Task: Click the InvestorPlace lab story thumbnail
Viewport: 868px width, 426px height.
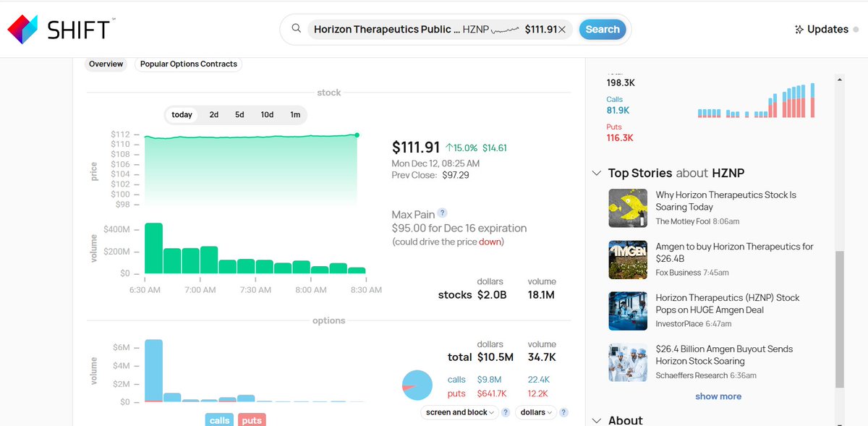Action: click(x=628, y=311)
